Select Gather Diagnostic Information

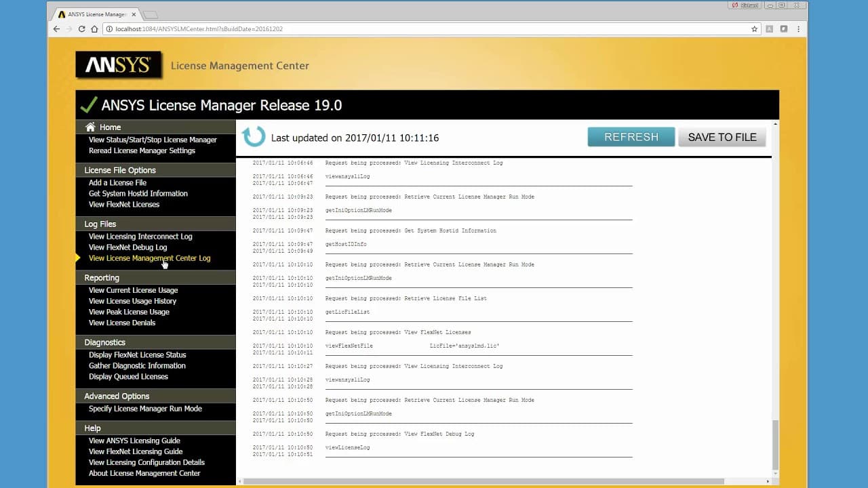click(x=137, y=365)
